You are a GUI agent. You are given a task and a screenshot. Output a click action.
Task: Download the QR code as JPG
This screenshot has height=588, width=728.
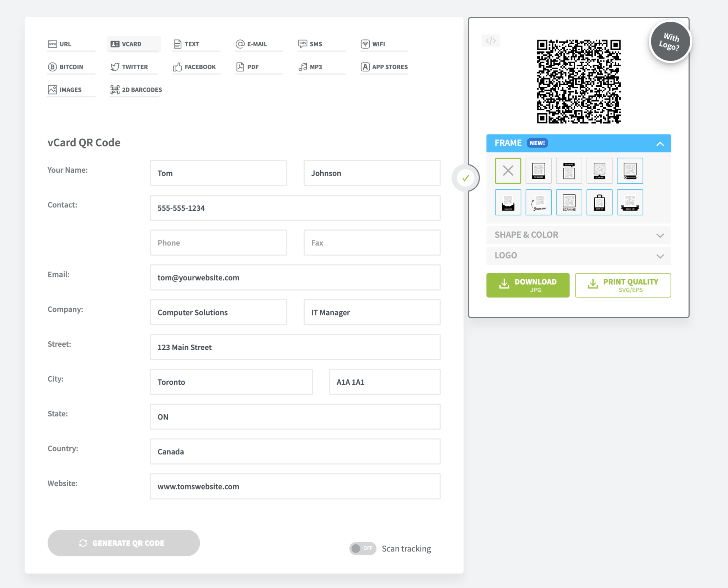point(528,285)
